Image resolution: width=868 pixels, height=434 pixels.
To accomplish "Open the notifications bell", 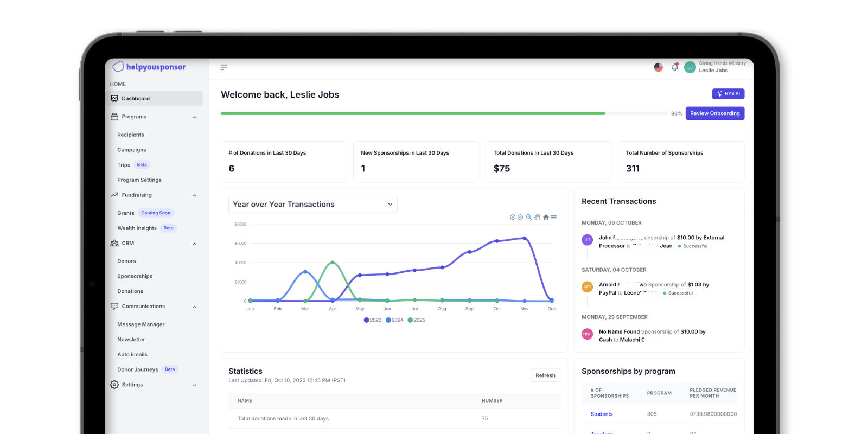I will pyautogui.click(x=675, y=67).
